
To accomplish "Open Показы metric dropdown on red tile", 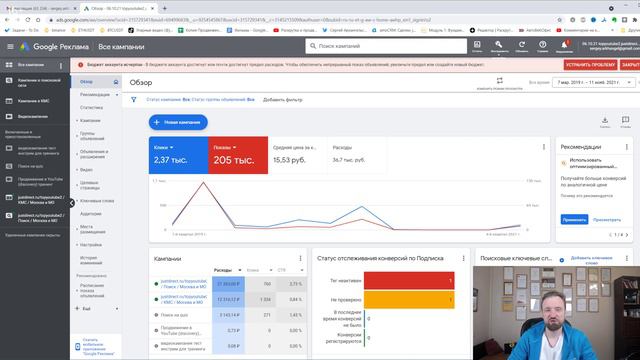I will [x=234, y=147].
